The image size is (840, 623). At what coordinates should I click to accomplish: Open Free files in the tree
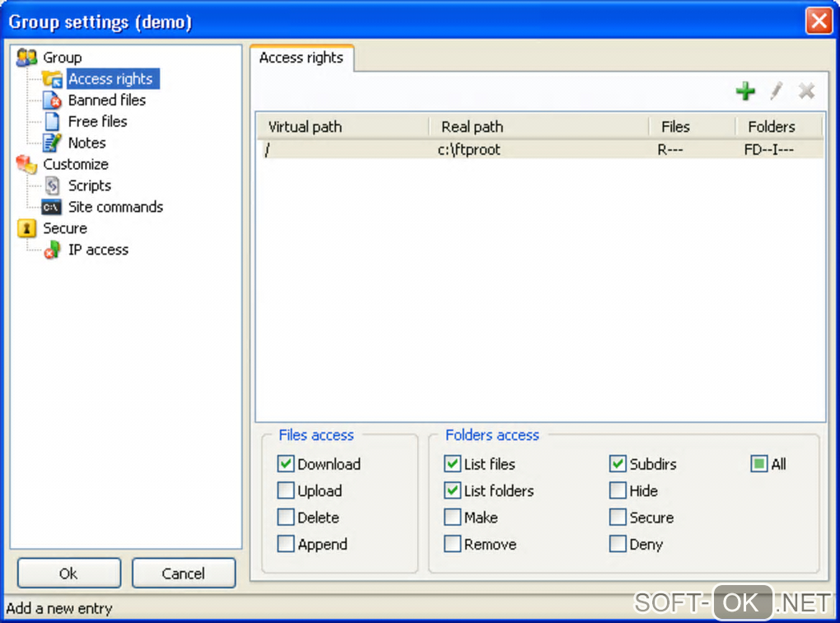point(97,122)
